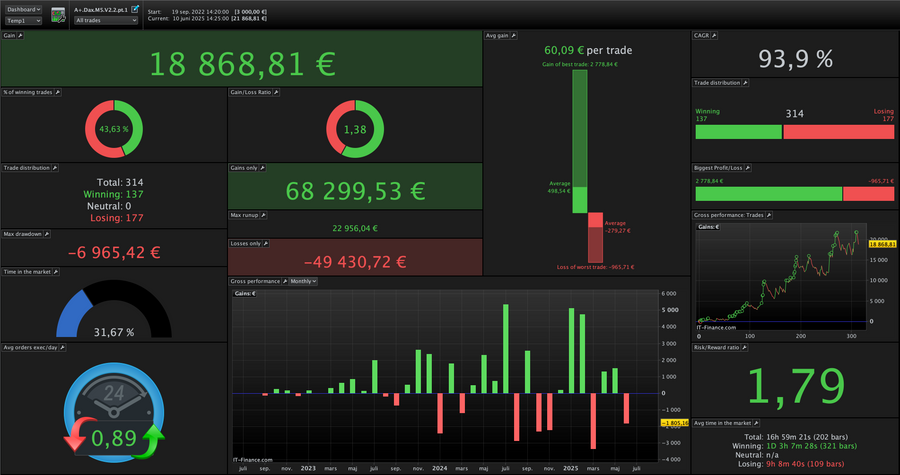This screenshot has height=475, width=900.
Task: Click the Start date 19 sep. 2022 14:20:00
Action: click(x=200, y=11)
